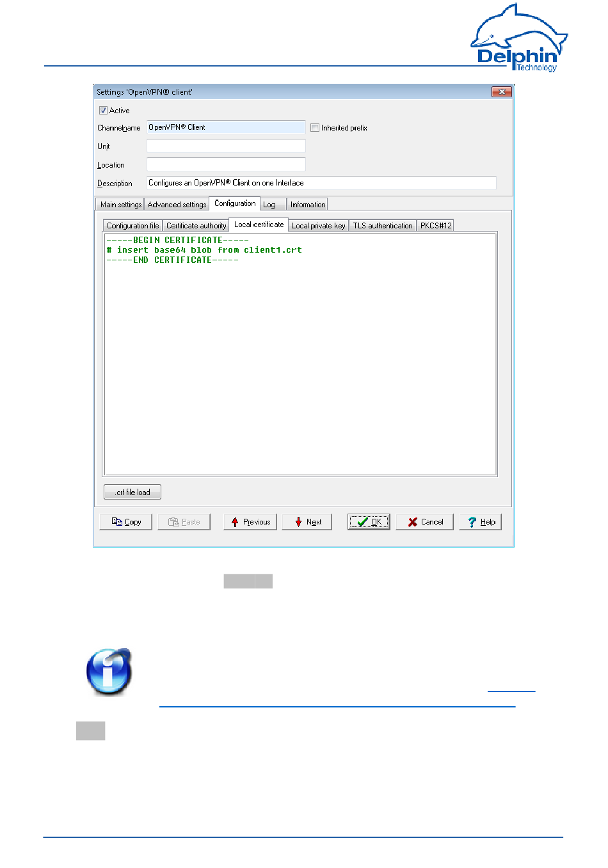Open Help for this dialog
Screen dimensions: 608x868
tap(481, 522)
